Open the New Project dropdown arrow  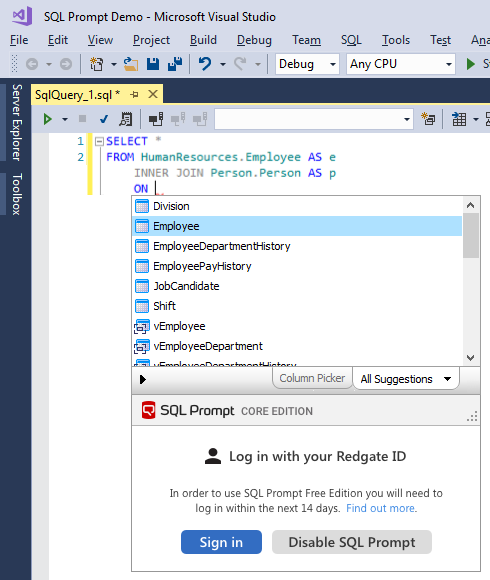(114, 64)
